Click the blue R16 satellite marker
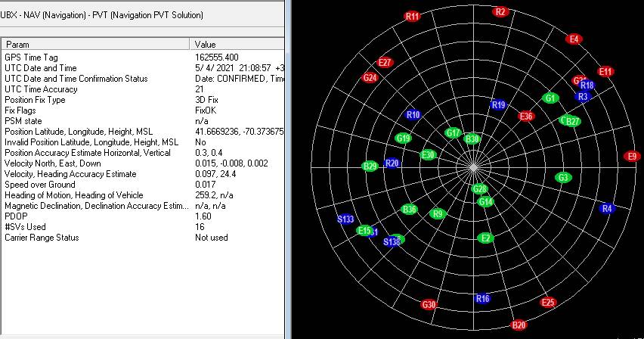This screenshot has width=644, height=339. (x=482, y=299)
